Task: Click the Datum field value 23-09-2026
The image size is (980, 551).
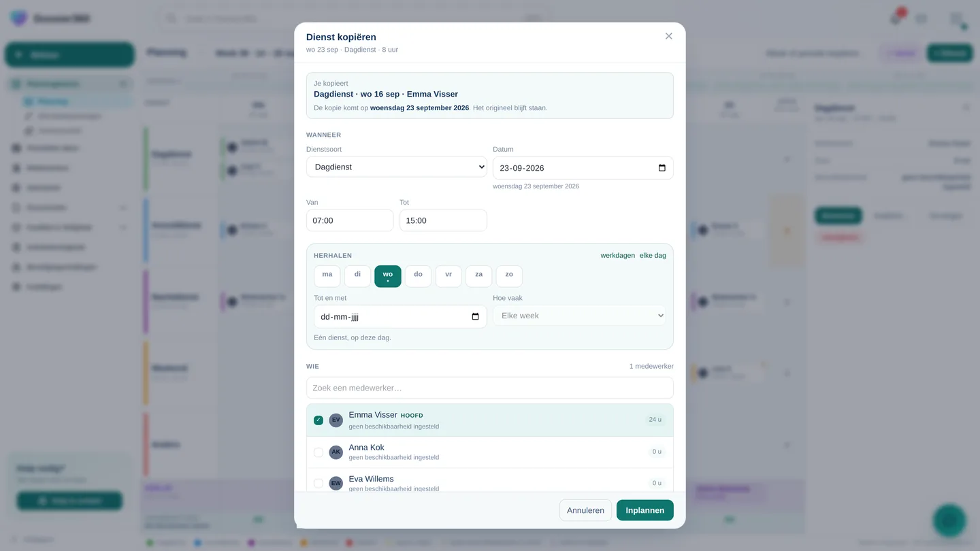Action: (522, 168)
